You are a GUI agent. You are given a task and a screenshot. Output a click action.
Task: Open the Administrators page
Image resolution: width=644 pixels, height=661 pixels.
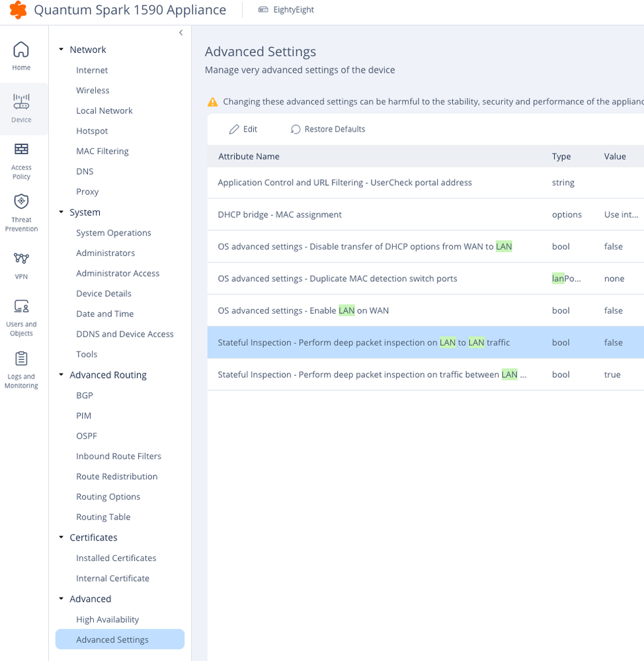(105, 253)
